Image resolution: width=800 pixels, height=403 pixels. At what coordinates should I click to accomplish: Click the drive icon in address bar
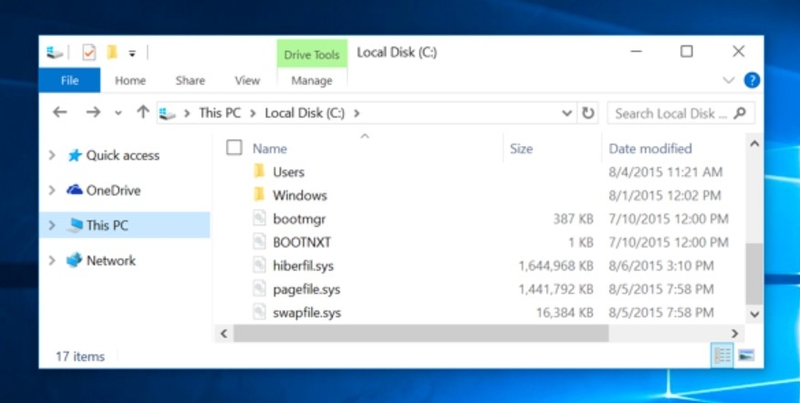167,113
